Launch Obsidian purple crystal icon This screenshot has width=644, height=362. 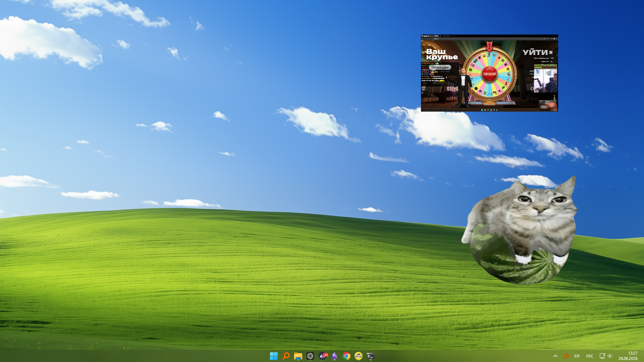pos(334,356)
